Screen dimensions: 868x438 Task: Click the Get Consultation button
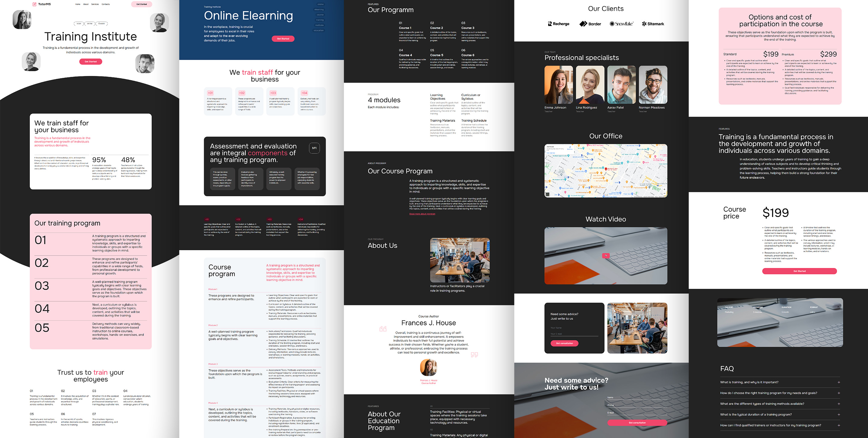[x=564, y=343]
